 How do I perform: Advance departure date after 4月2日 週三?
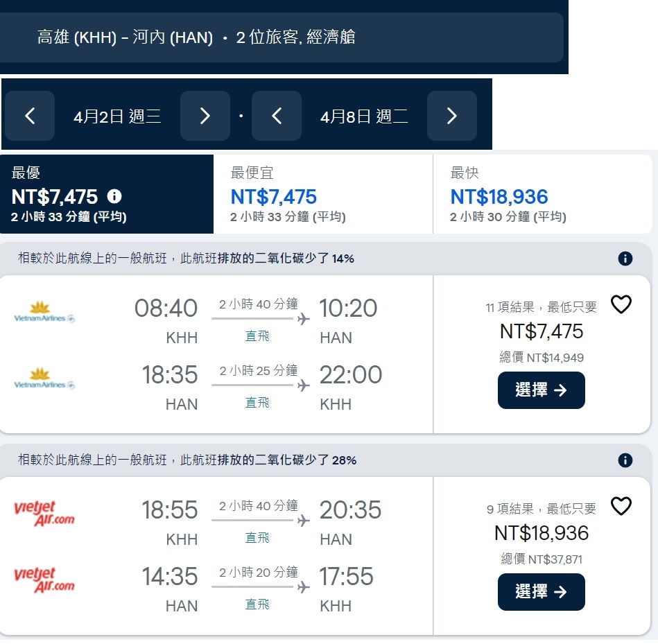205,116
